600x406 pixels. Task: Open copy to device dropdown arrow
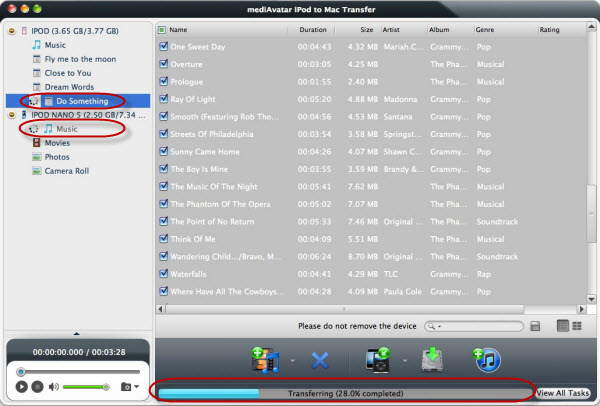(405, 360)
